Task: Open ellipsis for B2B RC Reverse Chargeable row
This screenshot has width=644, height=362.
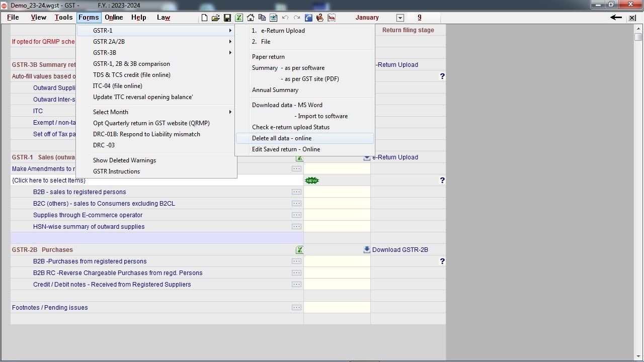Action: (x=296, y=273)
